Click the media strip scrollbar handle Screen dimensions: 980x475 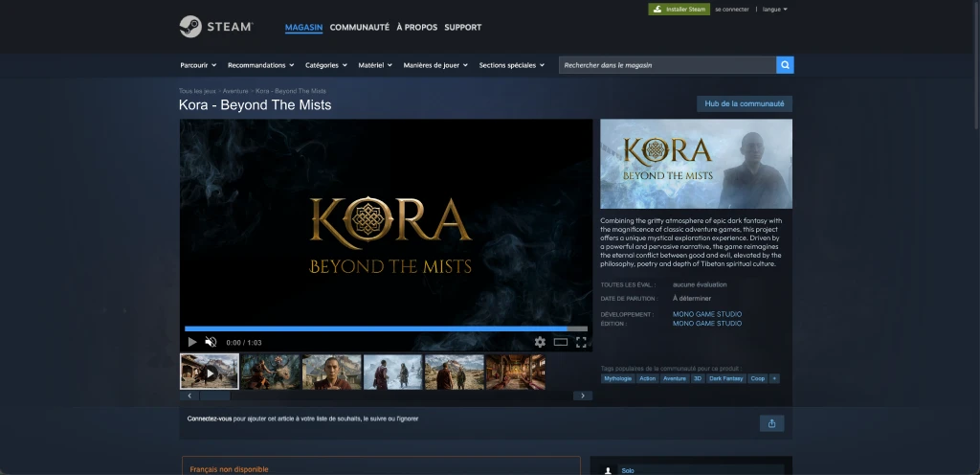215,396
